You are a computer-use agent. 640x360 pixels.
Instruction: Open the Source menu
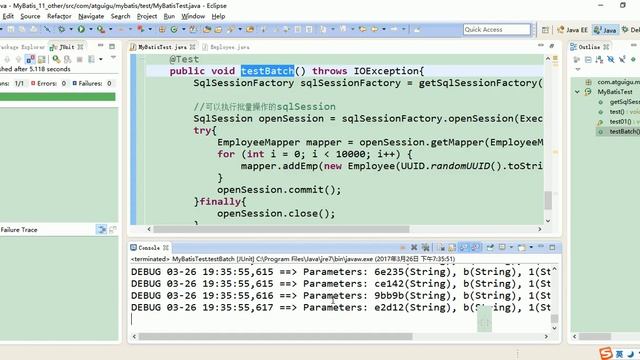30,16
